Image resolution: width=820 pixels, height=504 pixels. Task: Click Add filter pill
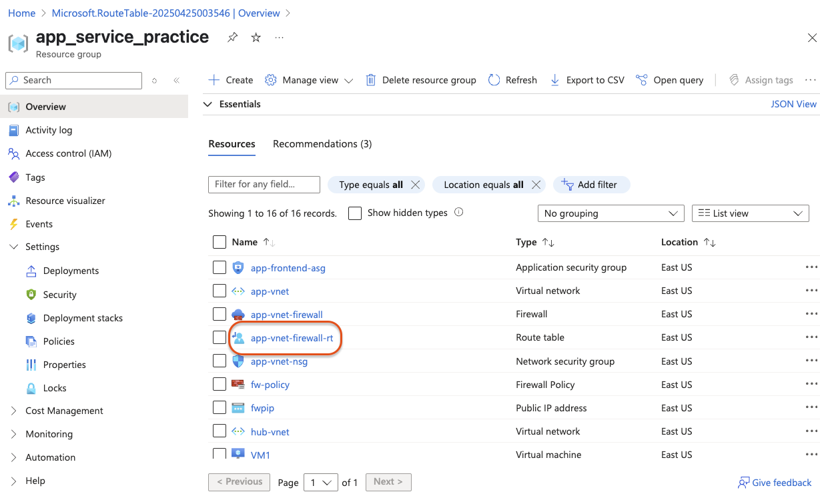[x=591, y=185]
